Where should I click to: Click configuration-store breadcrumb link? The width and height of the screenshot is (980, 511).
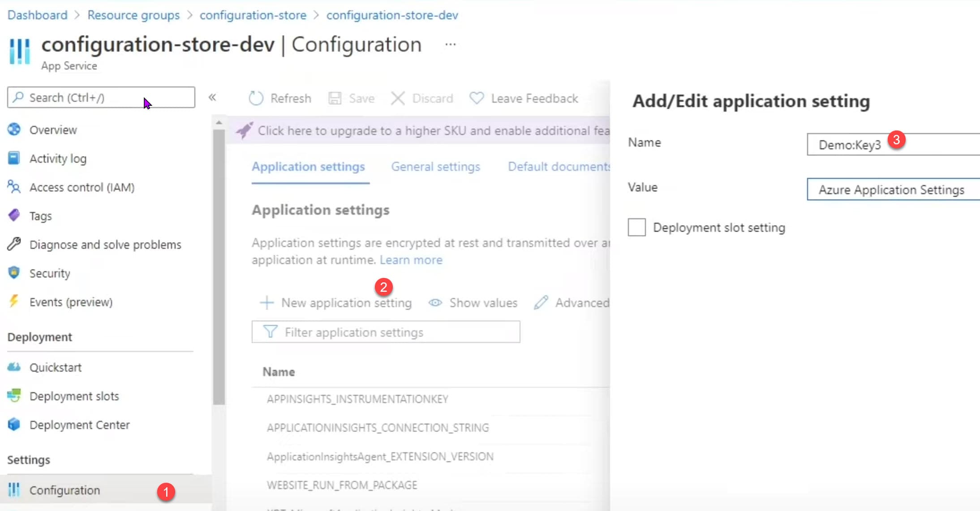253,15
